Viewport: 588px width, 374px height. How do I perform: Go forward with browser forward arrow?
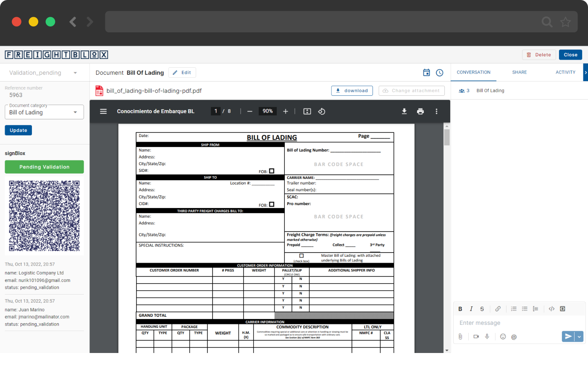click(90, 22)
